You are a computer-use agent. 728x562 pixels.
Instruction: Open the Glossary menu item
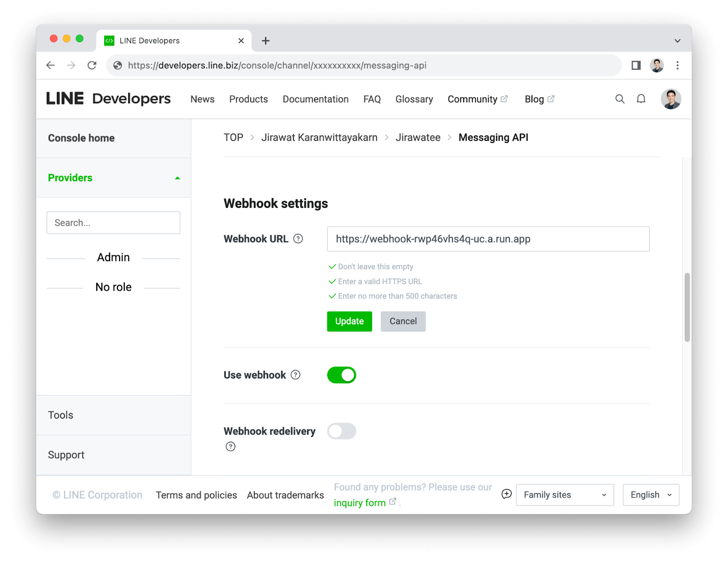point(414,99)
